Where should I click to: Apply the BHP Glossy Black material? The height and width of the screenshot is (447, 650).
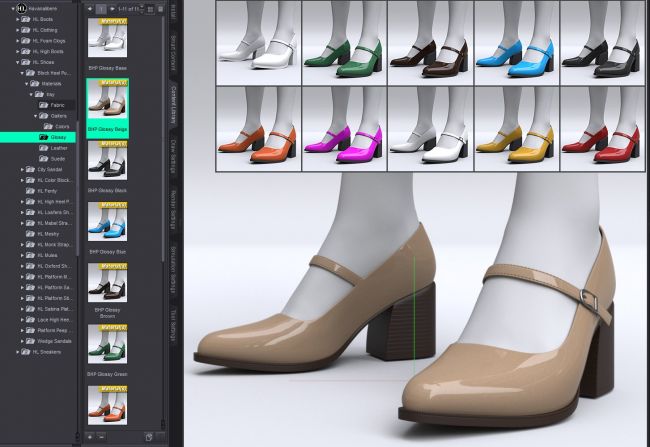click(106, 161)
